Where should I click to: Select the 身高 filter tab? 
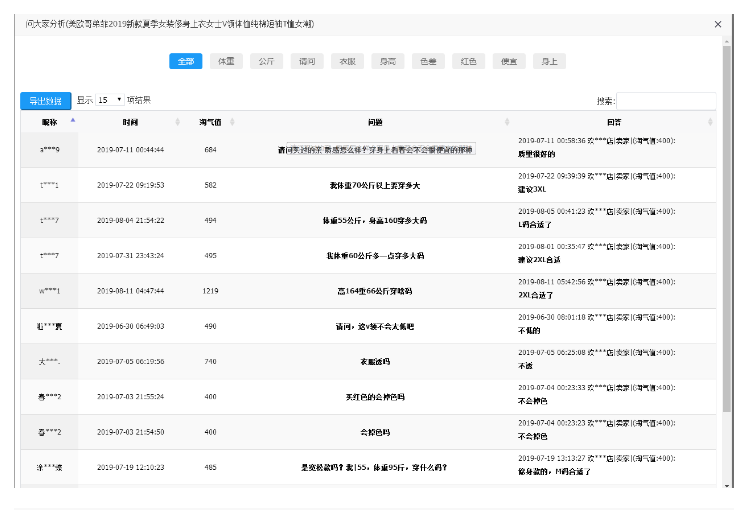point(388,61)
